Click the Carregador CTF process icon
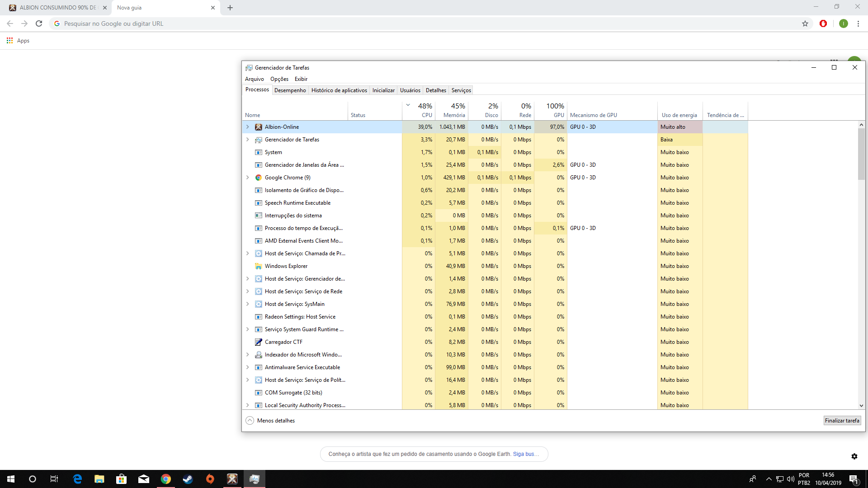 pos(259,342)
